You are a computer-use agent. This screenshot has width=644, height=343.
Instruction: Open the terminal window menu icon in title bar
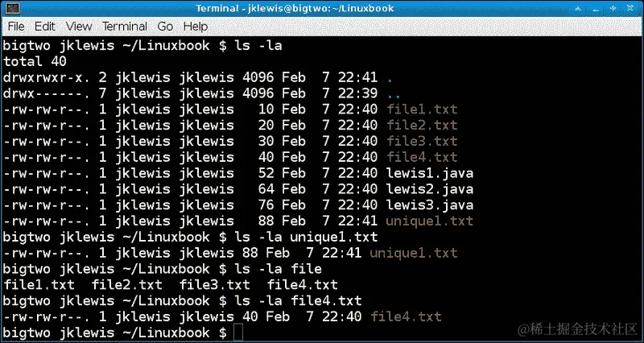(x=11, y=8)
